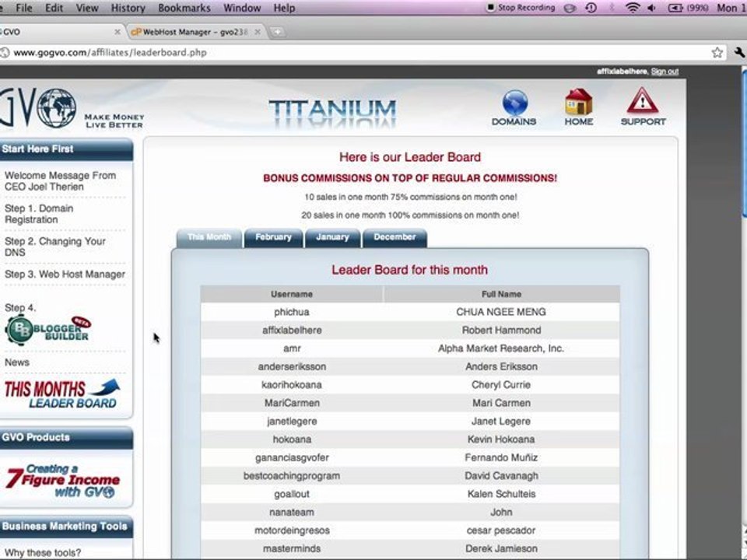Open Step 2. Changing Your DNS
747x560 pixels.
tap(55, 247)
